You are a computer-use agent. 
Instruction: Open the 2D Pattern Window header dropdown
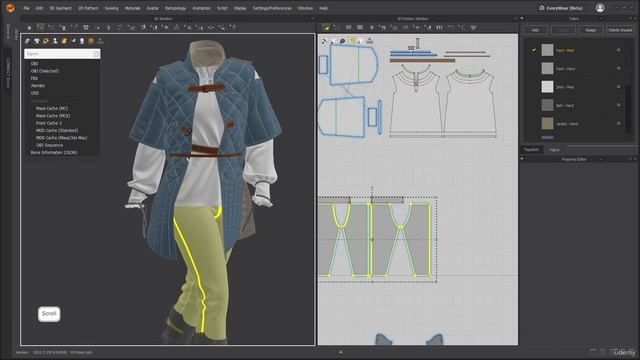439,19
